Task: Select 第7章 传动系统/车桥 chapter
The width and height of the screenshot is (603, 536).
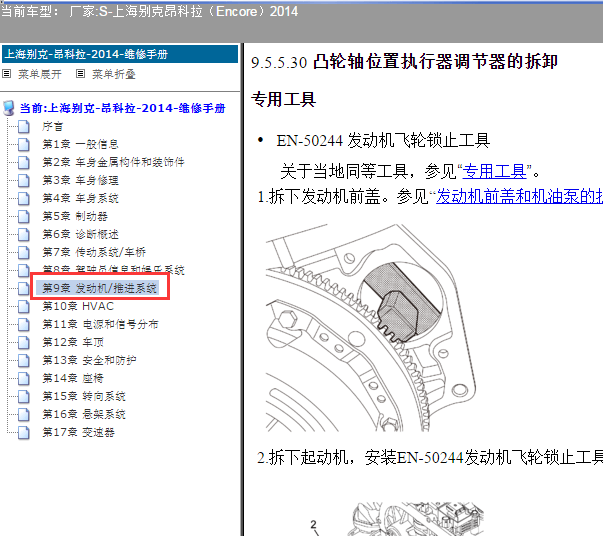Action: pyautogui.click(x=94, y=252)
